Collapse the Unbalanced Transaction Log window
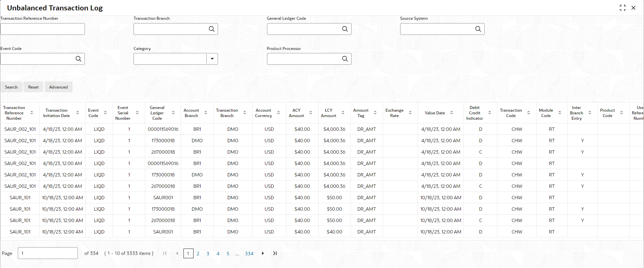 tap(623, 8)
